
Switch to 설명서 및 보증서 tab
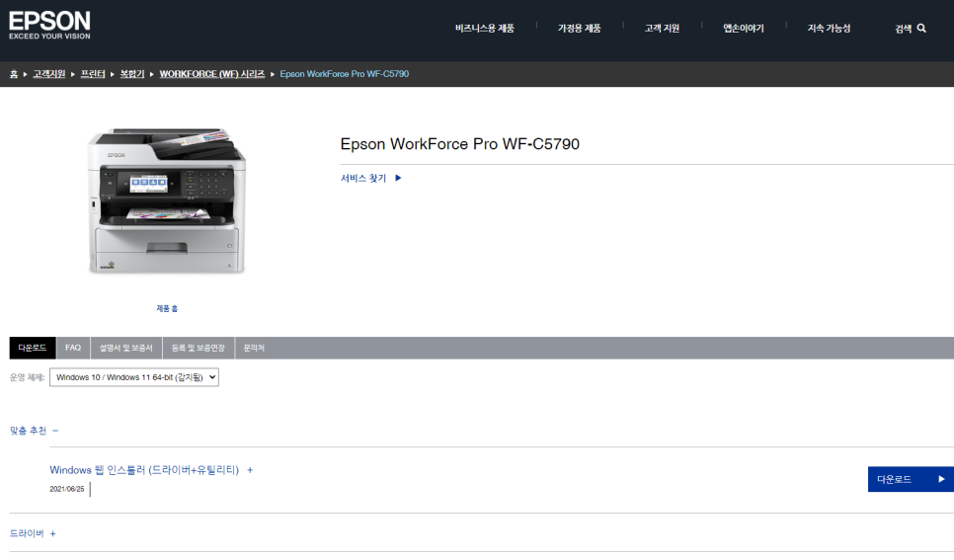coord(126,348)
